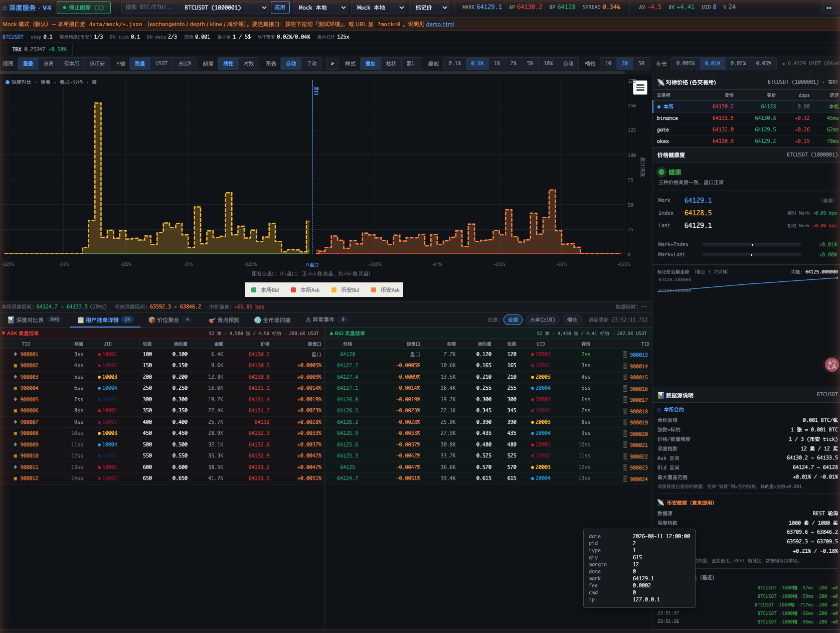The height and width of the screenshot is (633, 840).
Task: Click the diamond marker icon for TID 900001
Action: [x=16, y=354]
